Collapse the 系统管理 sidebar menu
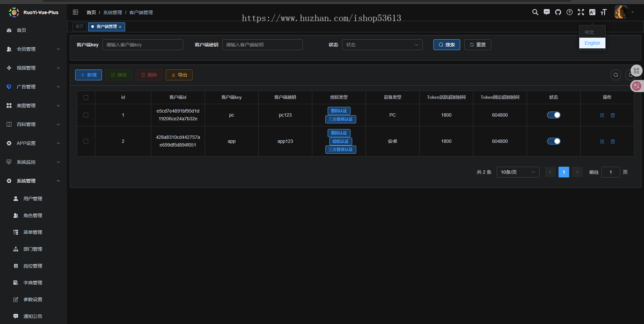This screenshot has height=324, width=644. 33,181
